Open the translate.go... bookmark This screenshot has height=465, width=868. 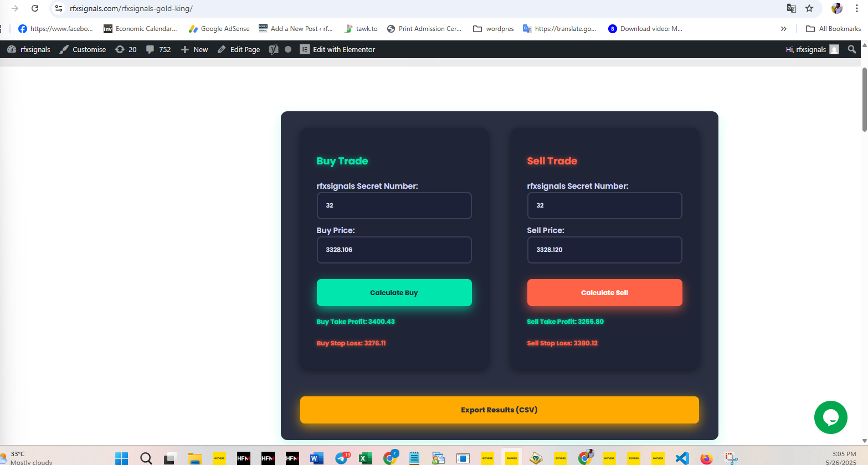pos(560,29)
